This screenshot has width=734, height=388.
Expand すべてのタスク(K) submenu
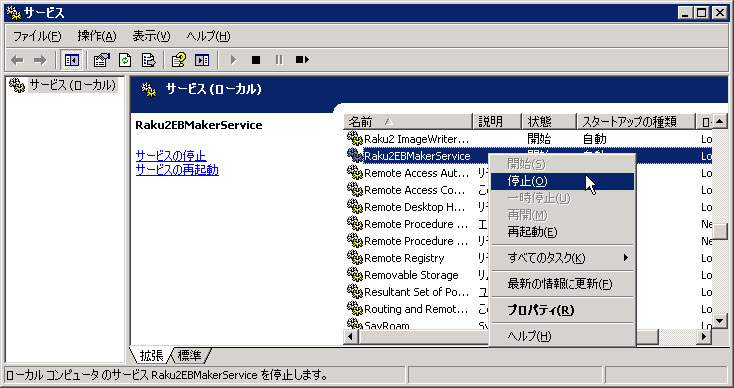pyautogui.click(x=562, y=258)
